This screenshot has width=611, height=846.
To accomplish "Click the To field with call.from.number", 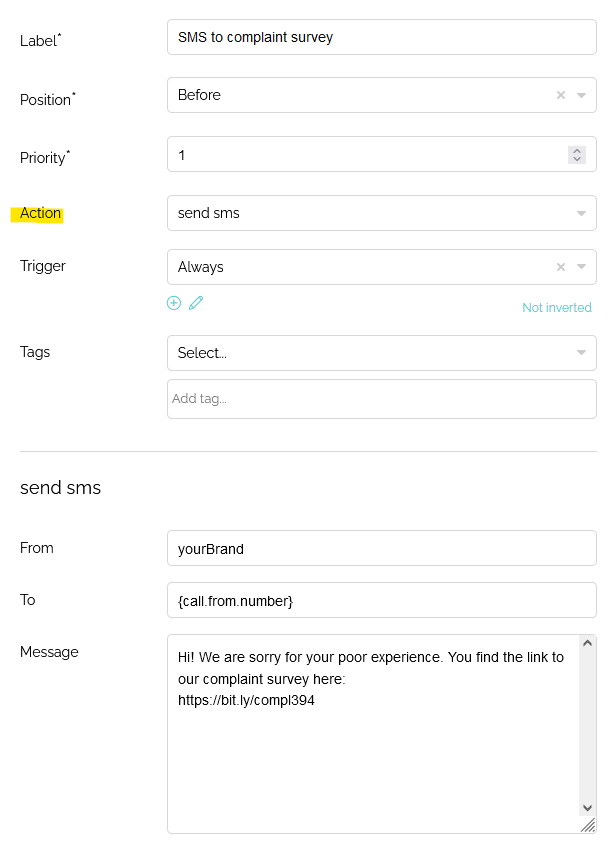I will click(x=382, y=600).
